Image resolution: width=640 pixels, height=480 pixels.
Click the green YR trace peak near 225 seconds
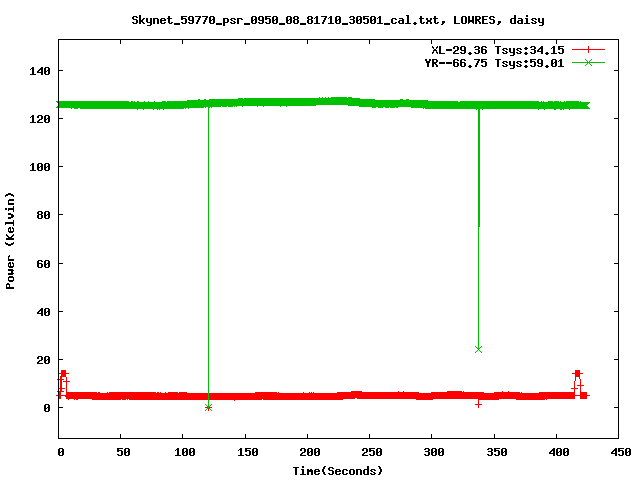click(338, 101)
